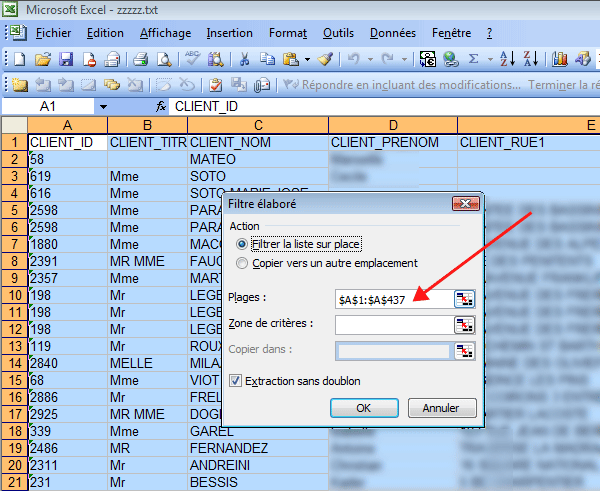Open the Affichage menu
Viewport: 600px width, 491px height.
(165, 33)
